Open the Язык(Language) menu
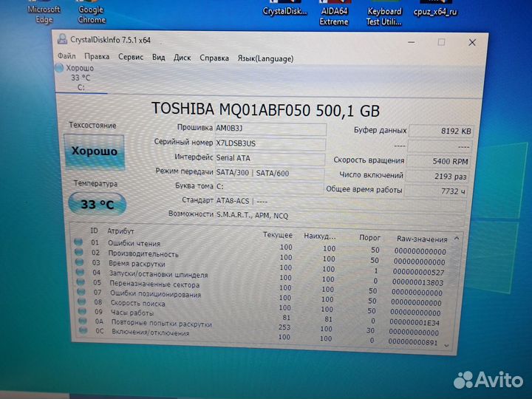Image resolution: width=532 pixels, height=399 pixels. pos(265,58)
